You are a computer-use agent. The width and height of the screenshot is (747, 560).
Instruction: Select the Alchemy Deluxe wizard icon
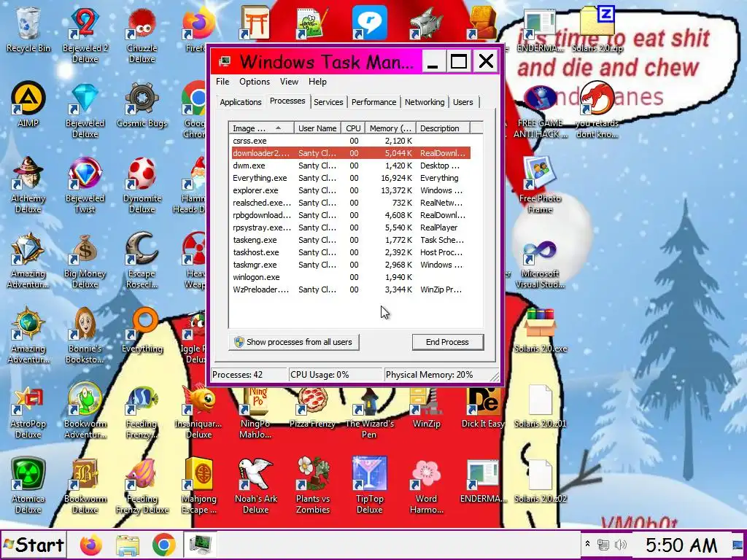coord(28,184)
